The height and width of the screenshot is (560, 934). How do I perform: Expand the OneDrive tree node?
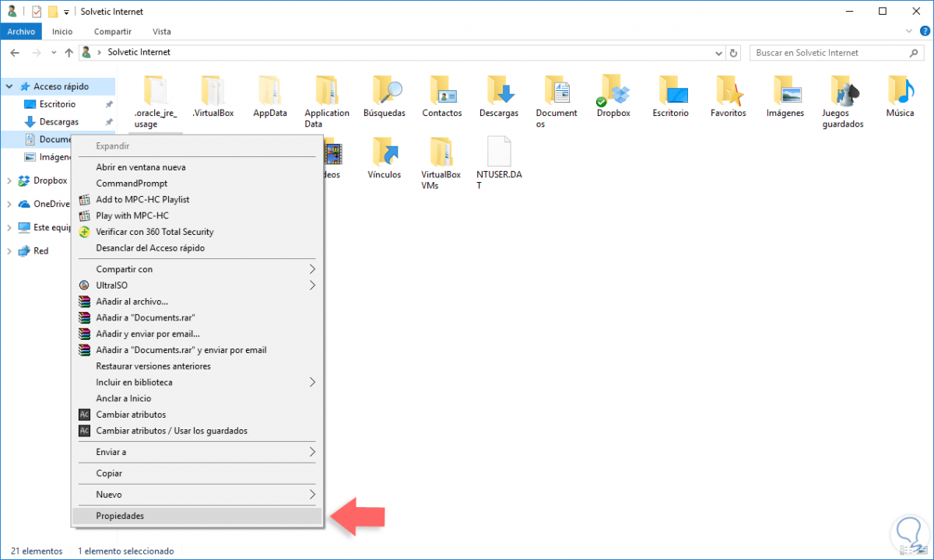click(x=9, y=204)
